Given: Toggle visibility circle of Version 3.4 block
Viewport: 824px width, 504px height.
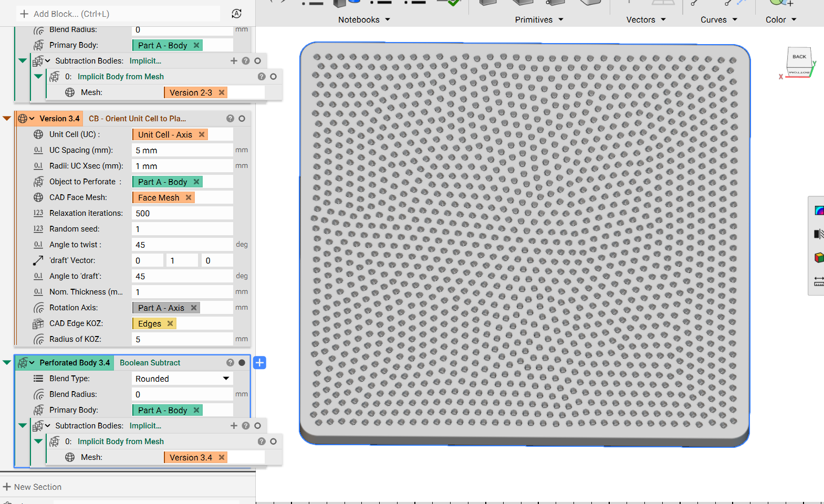Looking at the screenshot, I should 242,119.
